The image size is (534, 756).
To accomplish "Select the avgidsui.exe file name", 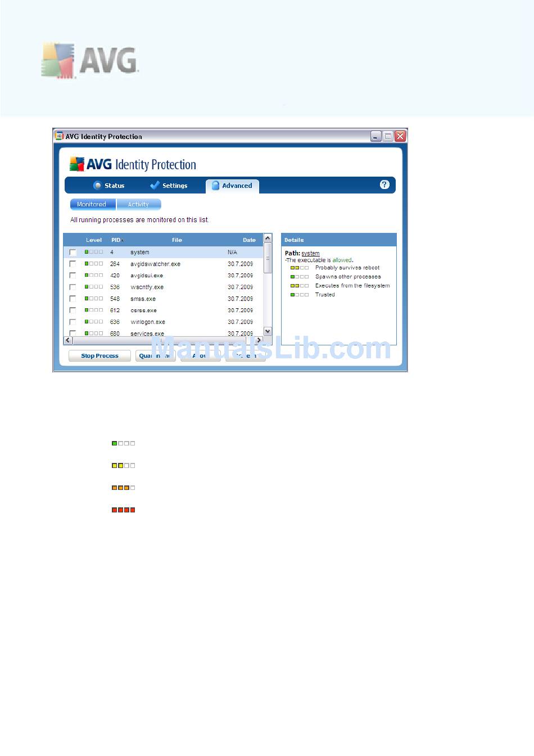I will click(147, 276).
